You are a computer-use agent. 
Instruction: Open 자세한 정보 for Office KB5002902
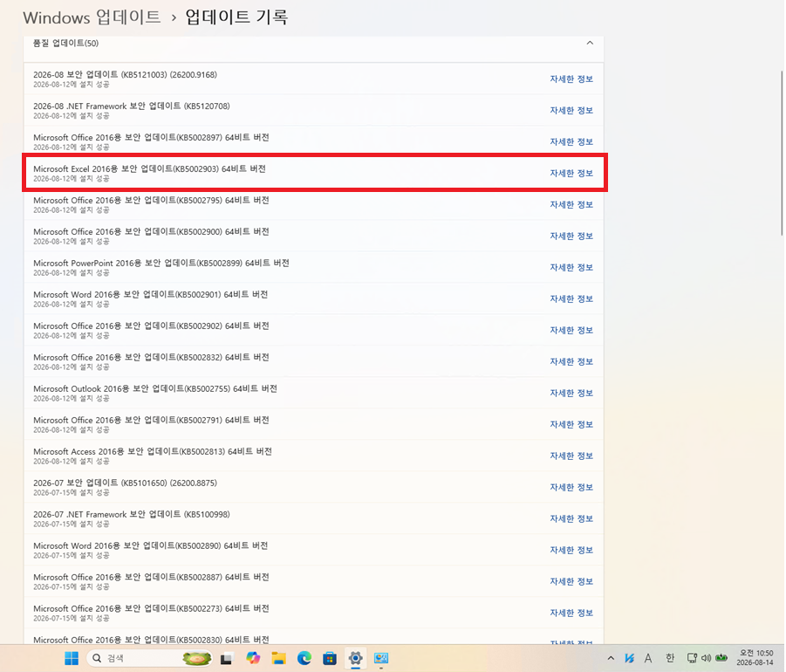pos(571,330)
